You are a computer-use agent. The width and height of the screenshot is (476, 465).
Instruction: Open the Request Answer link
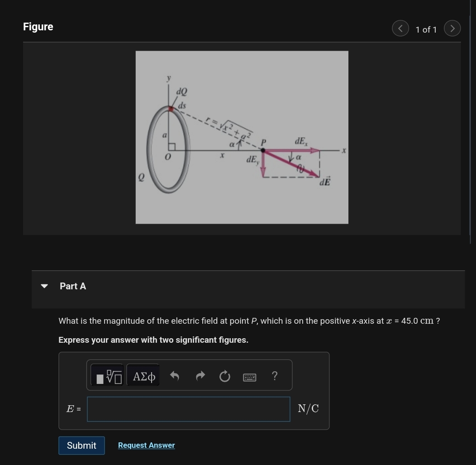tap(146, 445)
